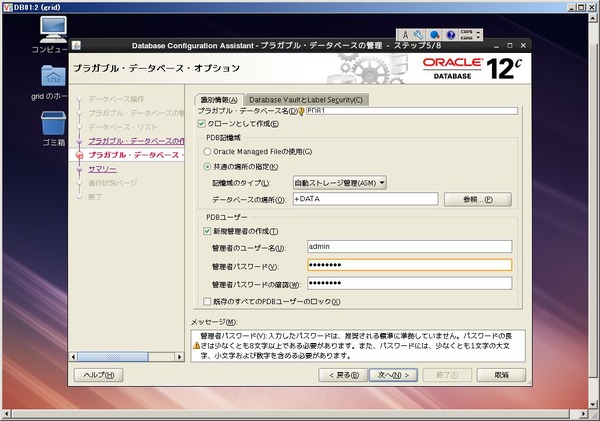Switch to the 識別情報 tab

coord(219,100)
